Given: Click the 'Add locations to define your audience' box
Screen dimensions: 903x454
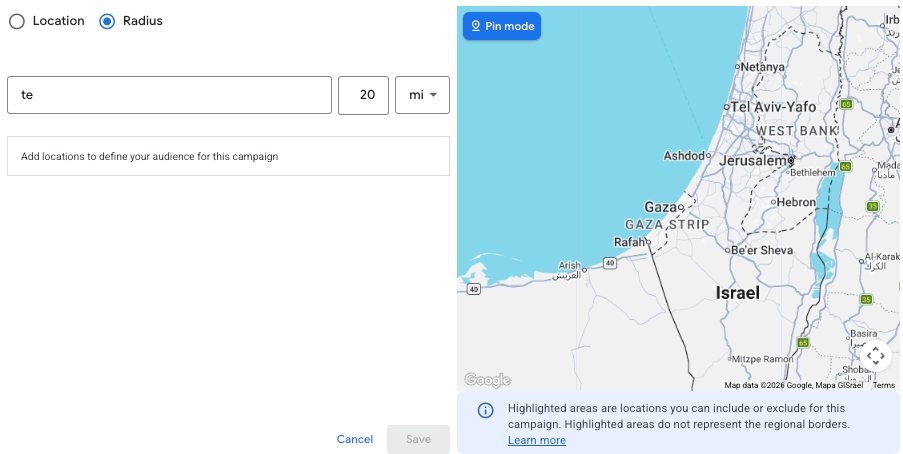Looking at the screenshot, I should [x=228, y=156].
